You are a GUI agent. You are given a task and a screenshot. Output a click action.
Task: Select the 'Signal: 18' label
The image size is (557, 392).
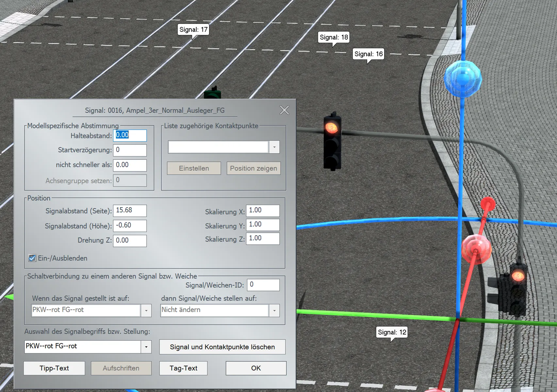pos(334,37)
